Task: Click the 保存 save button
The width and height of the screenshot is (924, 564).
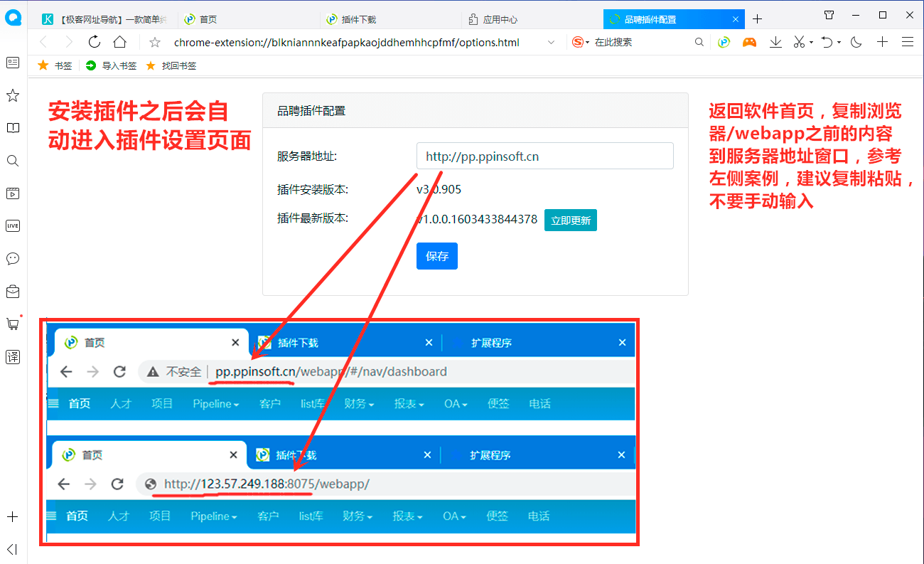Action: 436,256
